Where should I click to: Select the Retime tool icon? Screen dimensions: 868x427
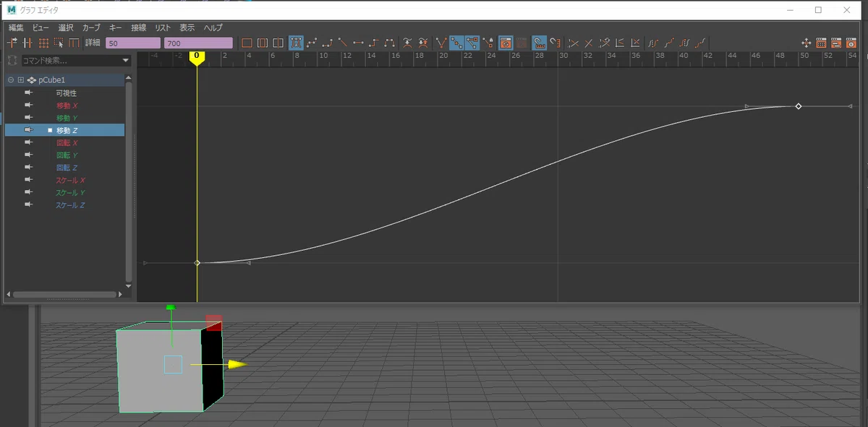click(74, 43)
